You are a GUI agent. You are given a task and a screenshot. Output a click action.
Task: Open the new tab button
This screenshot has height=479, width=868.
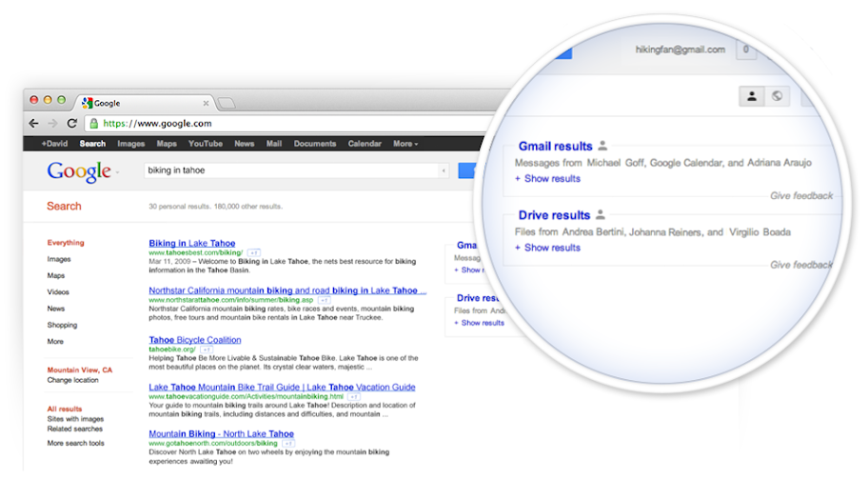click(227, 103)
